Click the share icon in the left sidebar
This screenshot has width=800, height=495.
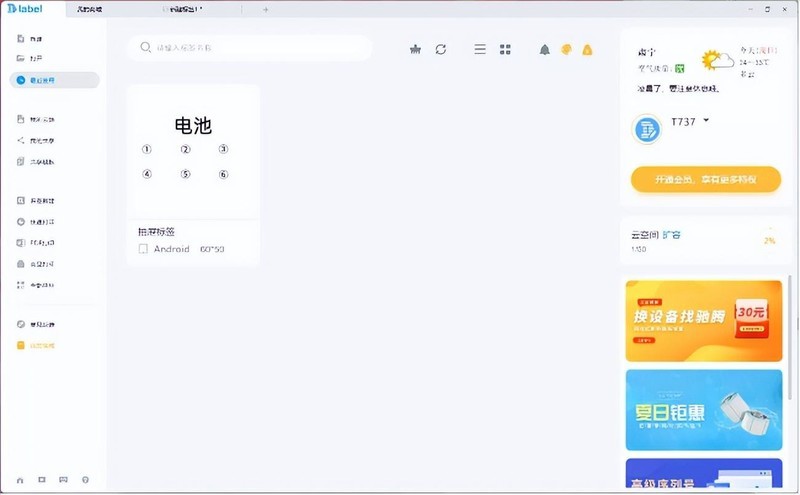click(x=20, y=140)
